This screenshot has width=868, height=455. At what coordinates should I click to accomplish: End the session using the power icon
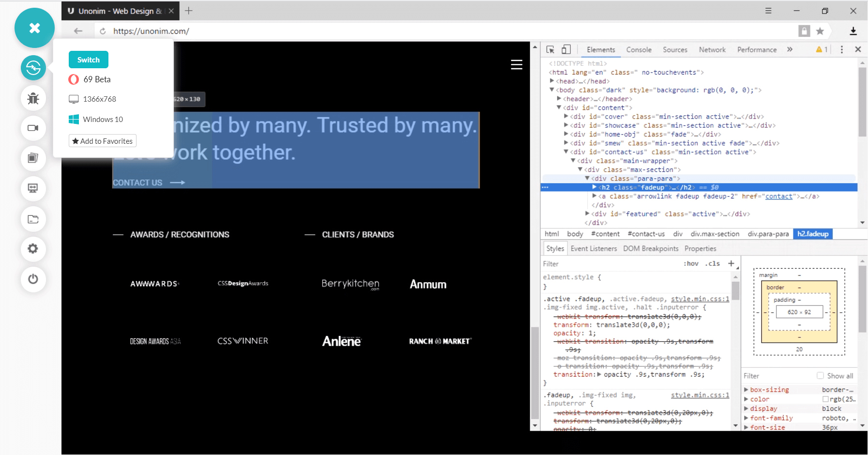coord(33,279)
